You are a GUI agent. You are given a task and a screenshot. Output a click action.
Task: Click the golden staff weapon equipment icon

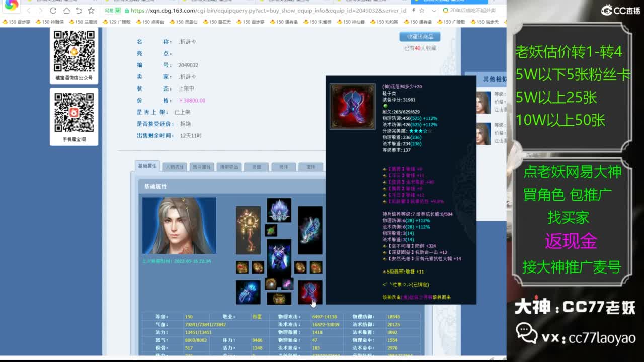tap(248, 230)
